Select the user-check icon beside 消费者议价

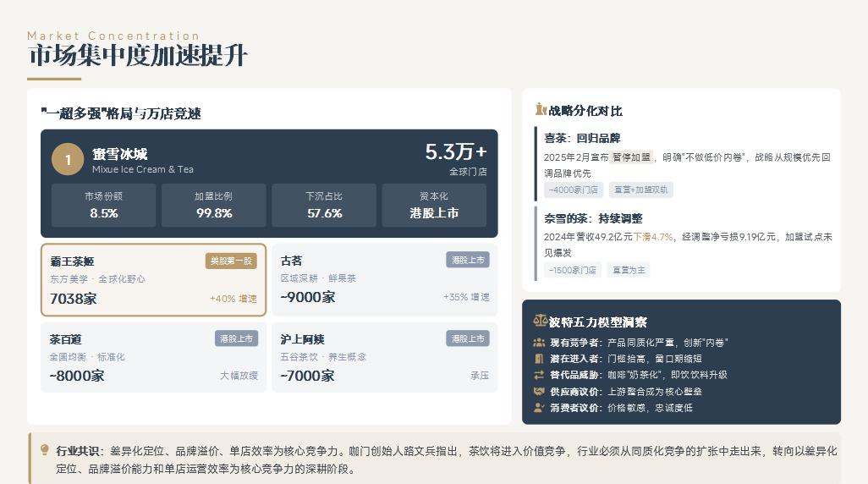(539, 408)
